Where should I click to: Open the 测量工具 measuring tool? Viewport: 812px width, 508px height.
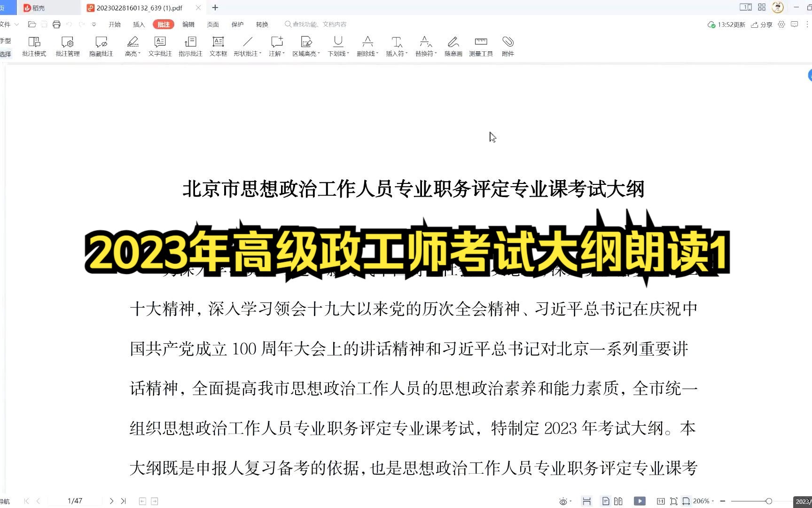(481, 47)
